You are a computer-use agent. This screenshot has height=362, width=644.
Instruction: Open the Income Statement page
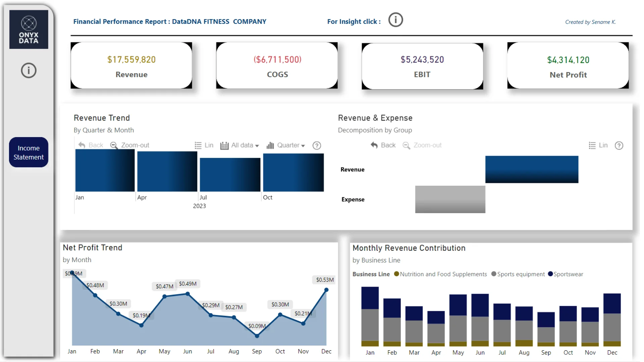click(x=29, y=153)
